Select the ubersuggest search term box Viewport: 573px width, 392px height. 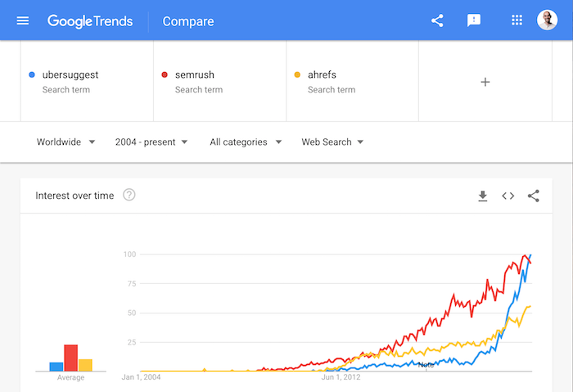[87, 81]
